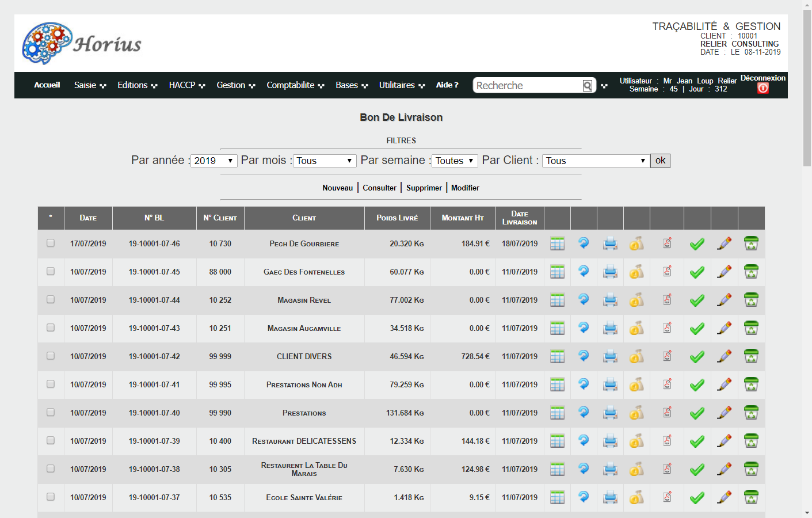The width and height of the screenshot is (812, 518).
Task: Tick the checkbox for Ecole Sainte Valérie
Action: 51,497
